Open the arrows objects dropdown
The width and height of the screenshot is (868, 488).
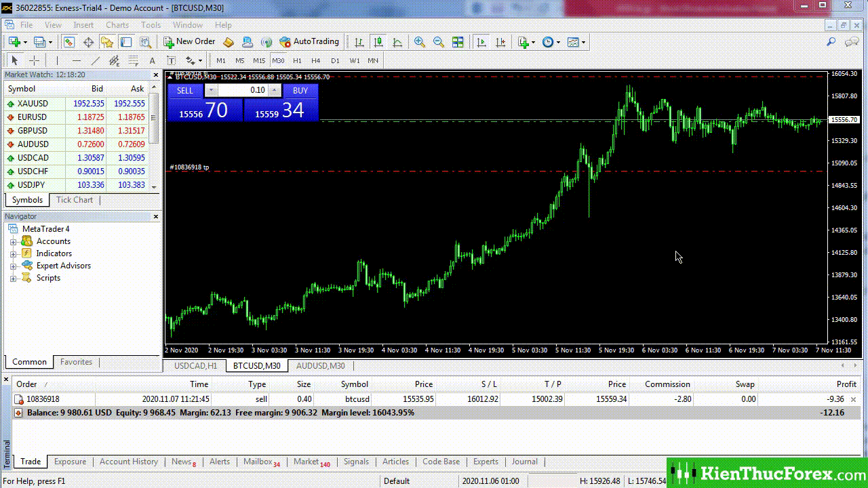click(x=200, y=60)
